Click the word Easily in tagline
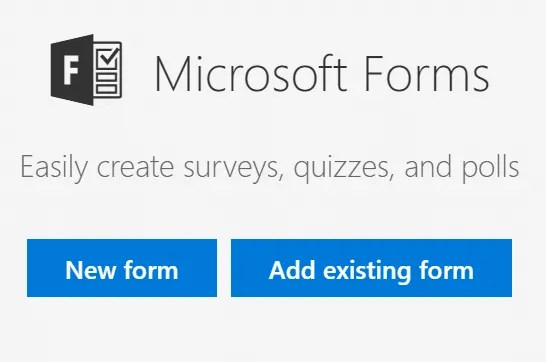The height and width of the screenshot is (362, 546). (x=54, y=168)
